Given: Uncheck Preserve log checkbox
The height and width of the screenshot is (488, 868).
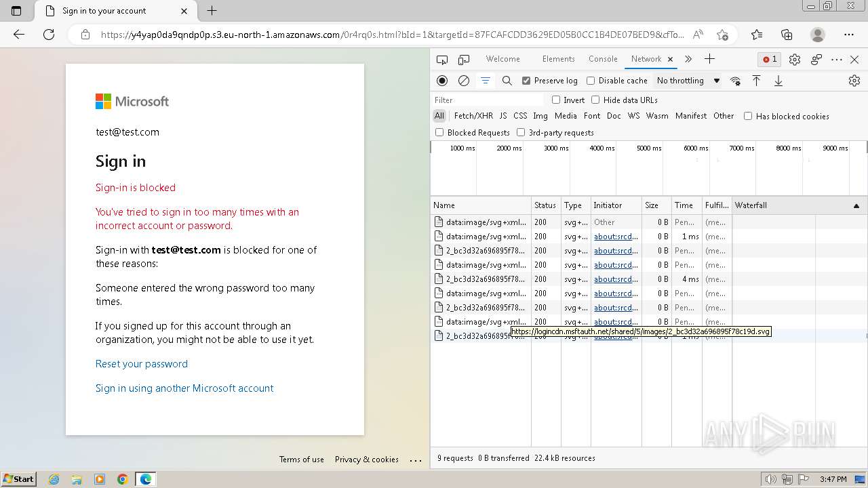Looking at the screenshot, I should [526, 81].
